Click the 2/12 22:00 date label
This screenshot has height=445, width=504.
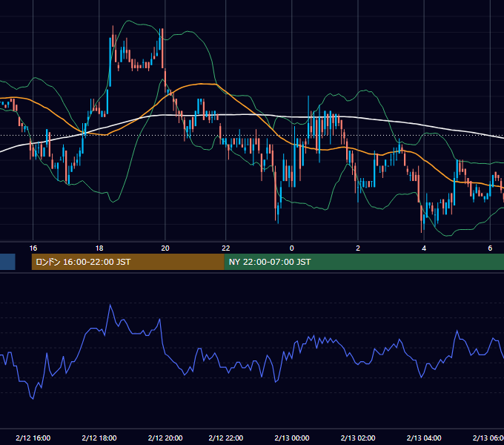point(226,438)
